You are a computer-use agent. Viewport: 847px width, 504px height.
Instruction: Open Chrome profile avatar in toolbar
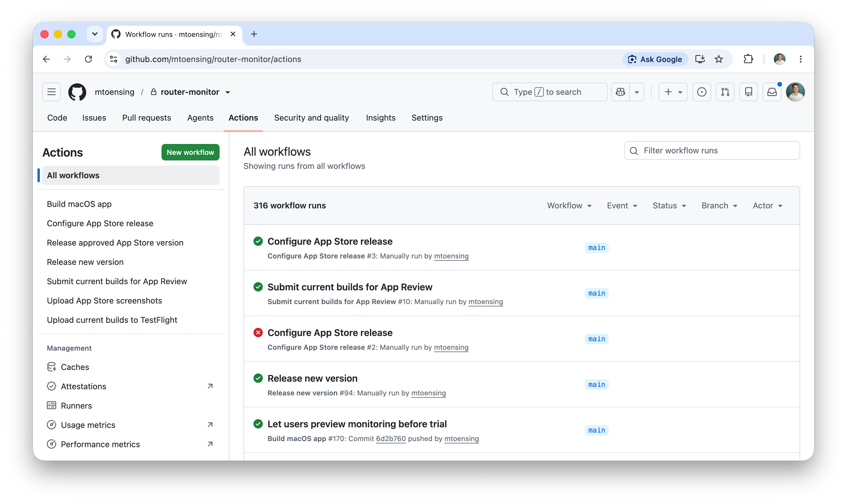[779, 59]
